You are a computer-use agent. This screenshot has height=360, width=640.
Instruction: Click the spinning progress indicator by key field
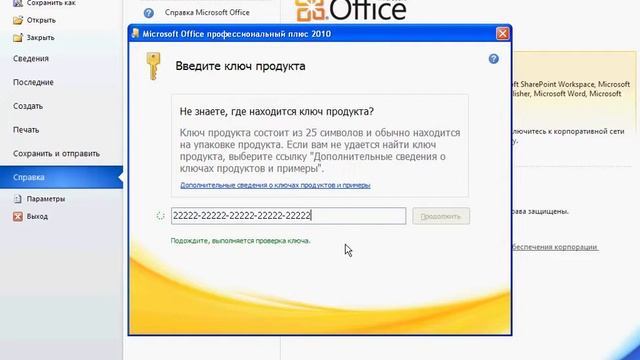(160, 216)
